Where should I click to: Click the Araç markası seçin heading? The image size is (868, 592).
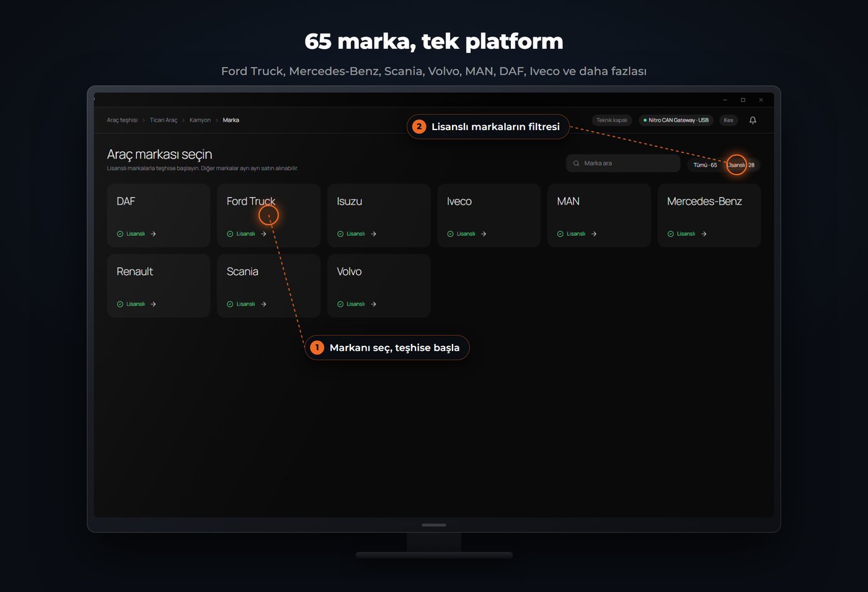(x=159, y=154)
